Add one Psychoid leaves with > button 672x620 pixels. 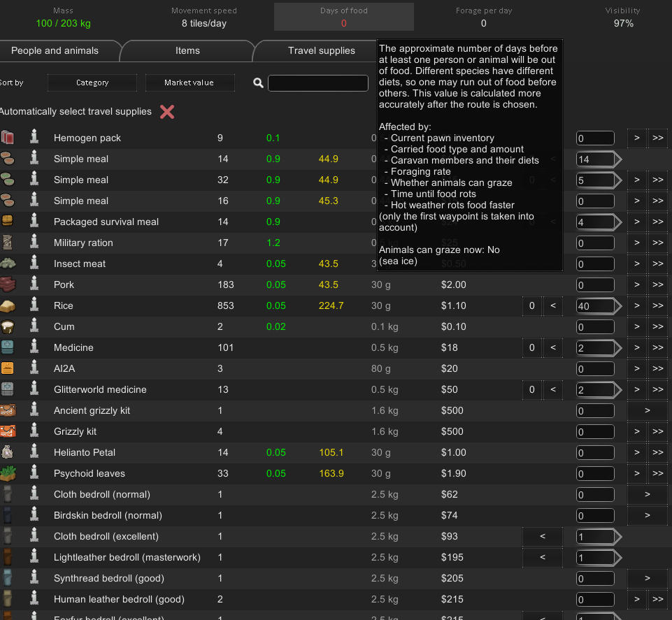click(637, 473)
